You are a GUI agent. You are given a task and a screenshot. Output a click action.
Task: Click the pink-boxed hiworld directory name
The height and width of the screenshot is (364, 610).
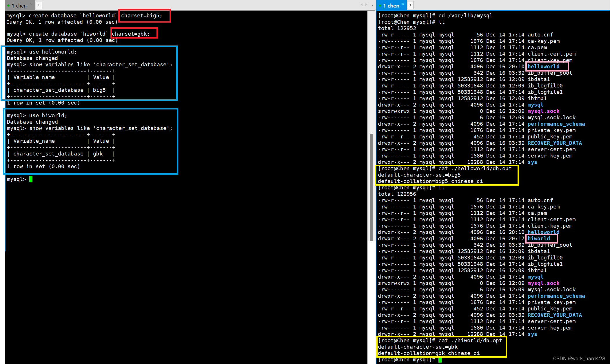point(538,239)
